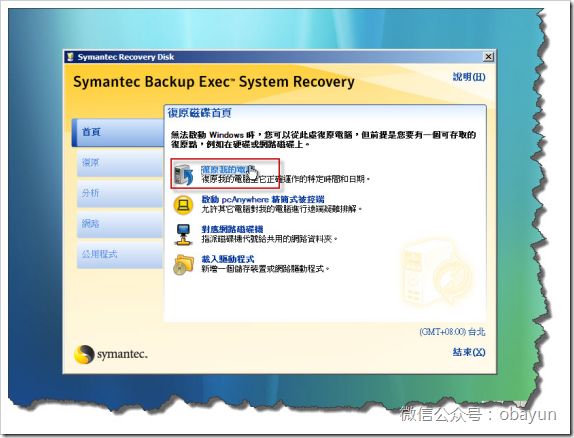Switch to the 復原 sidebar tab
The height and width of the screenshot is (438, 574).
pyautogui.click(x=120, y=163)
